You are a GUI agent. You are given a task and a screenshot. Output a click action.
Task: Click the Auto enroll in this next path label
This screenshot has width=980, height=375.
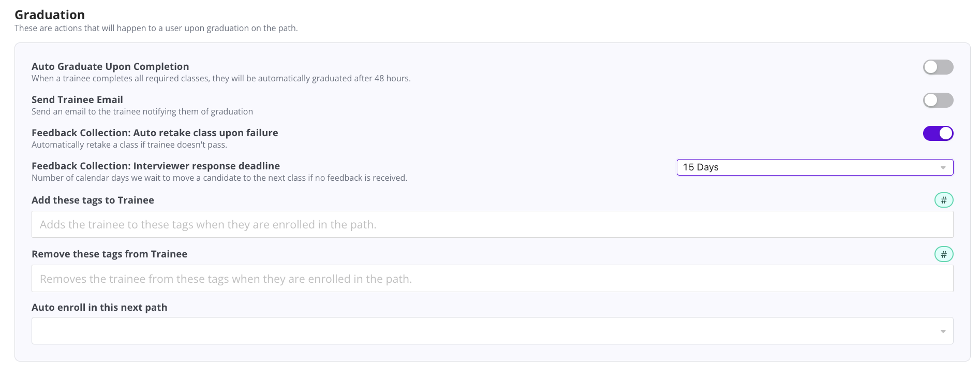[x=99, y=308]
